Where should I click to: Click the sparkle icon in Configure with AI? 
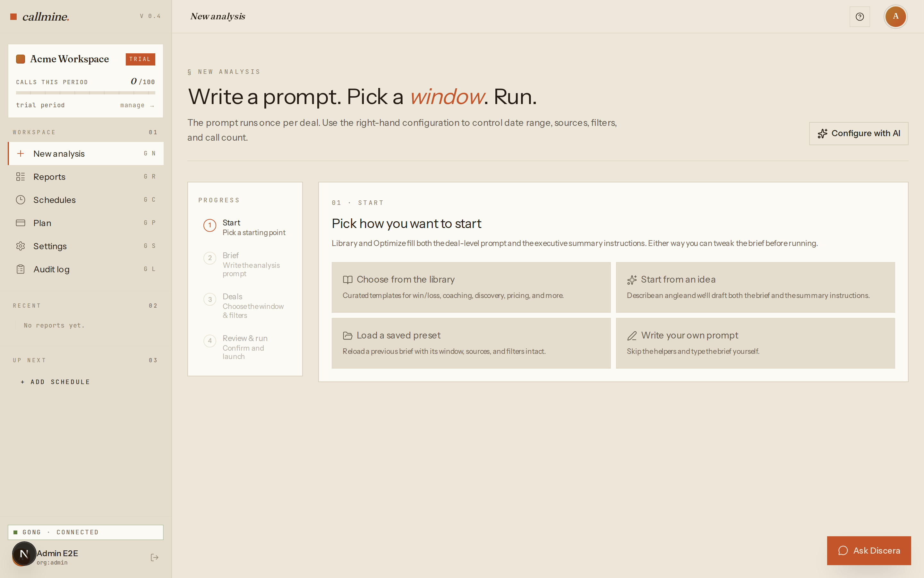pyautogui.click(x=822, y=133)
